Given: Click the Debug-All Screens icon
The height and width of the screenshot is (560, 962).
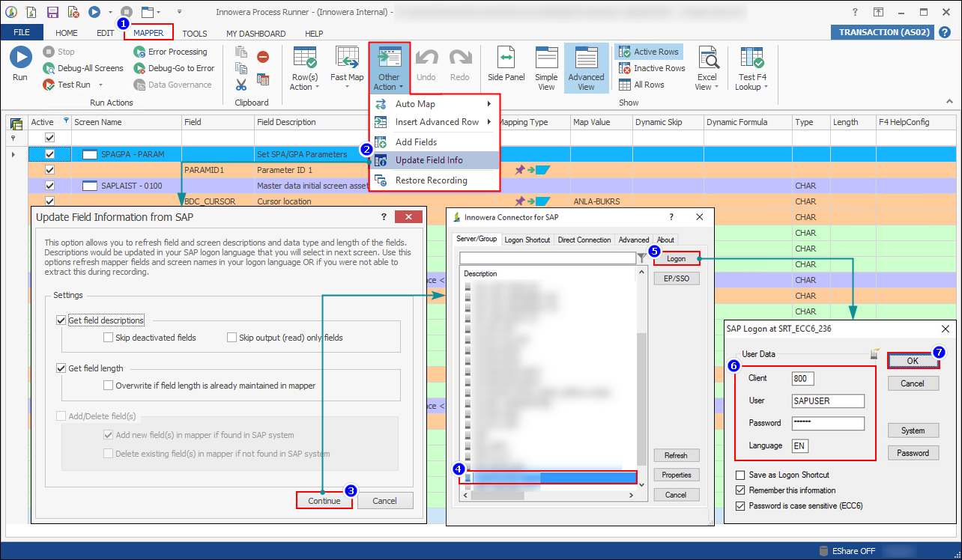Looking at the screenshot, I should 50,68.
